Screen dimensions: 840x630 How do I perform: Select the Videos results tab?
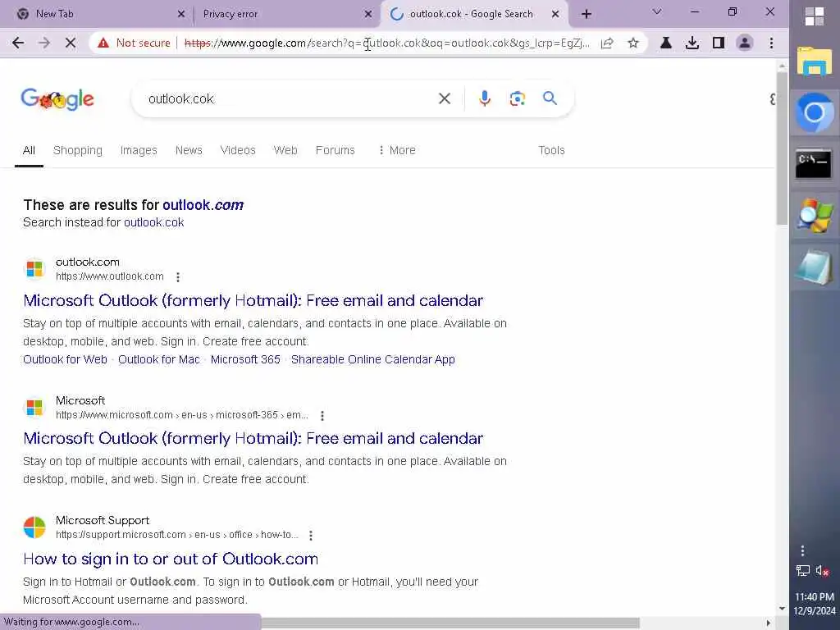pyautogui.click(x=238, y=151)
